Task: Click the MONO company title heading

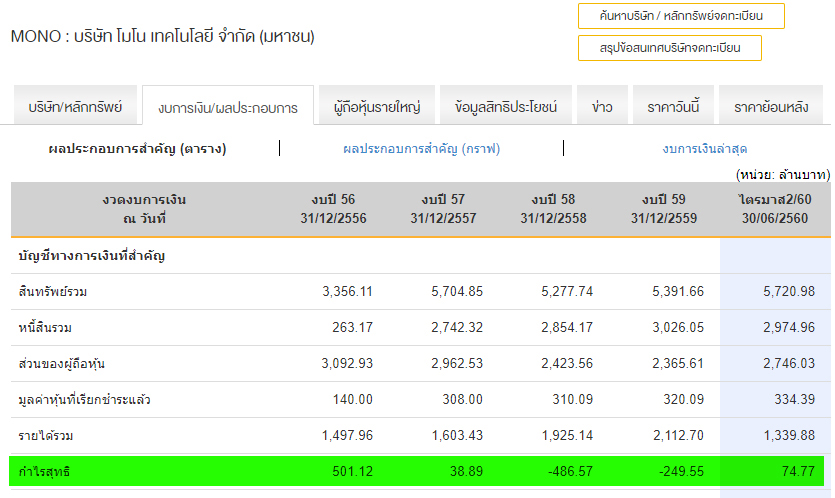Action: point(162,36)
